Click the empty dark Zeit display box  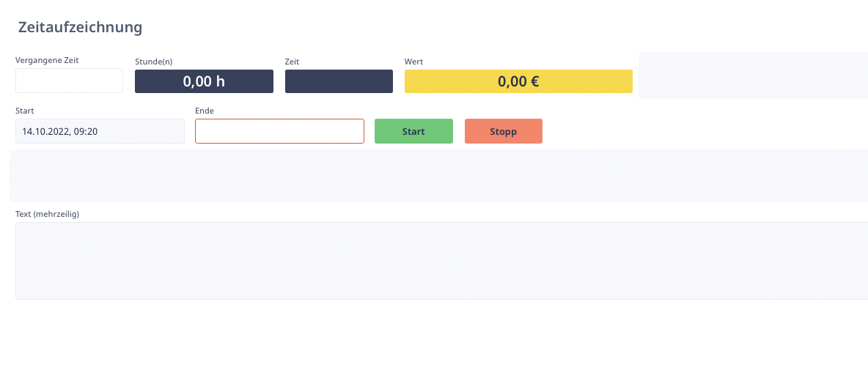point(339,81)
